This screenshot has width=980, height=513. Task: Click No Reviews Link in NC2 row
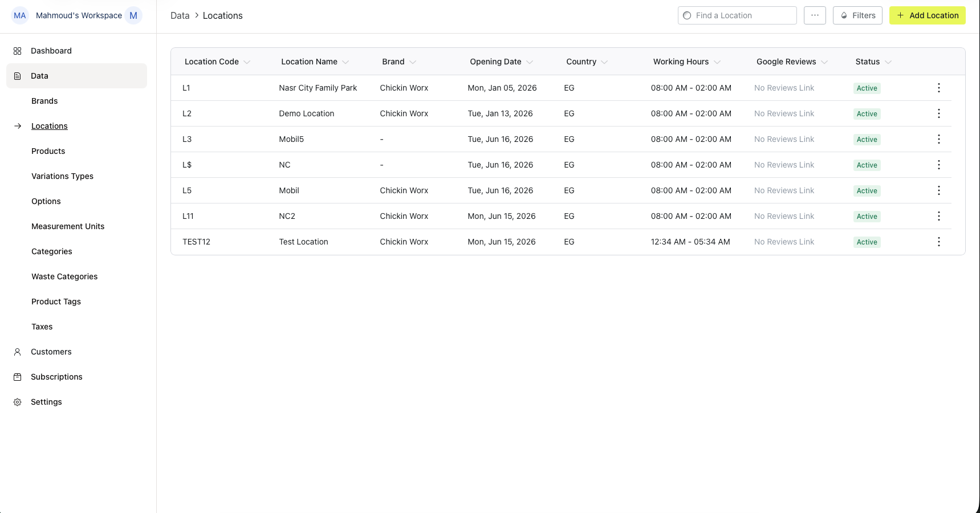point(784,216)
